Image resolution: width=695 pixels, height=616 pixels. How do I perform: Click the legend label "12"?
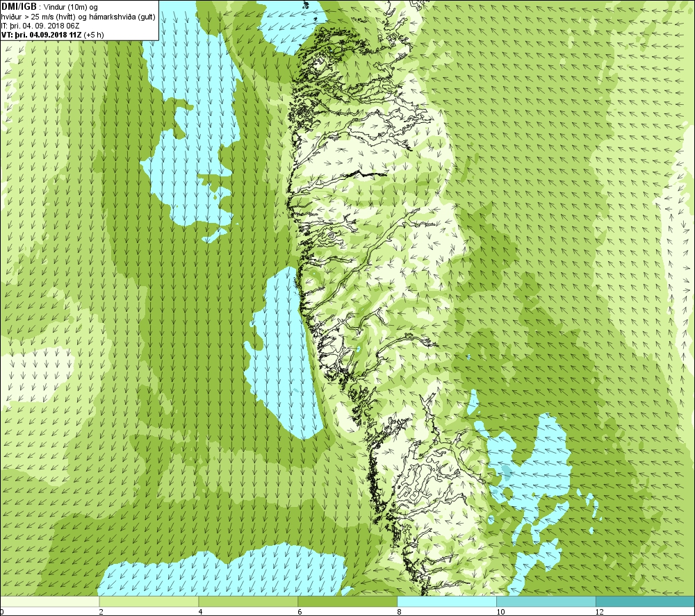pos(599,612)
